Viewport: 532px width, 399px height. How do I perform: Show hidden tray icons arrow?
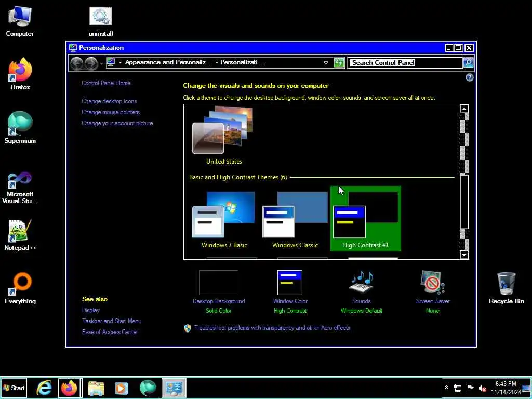(446, 388)
